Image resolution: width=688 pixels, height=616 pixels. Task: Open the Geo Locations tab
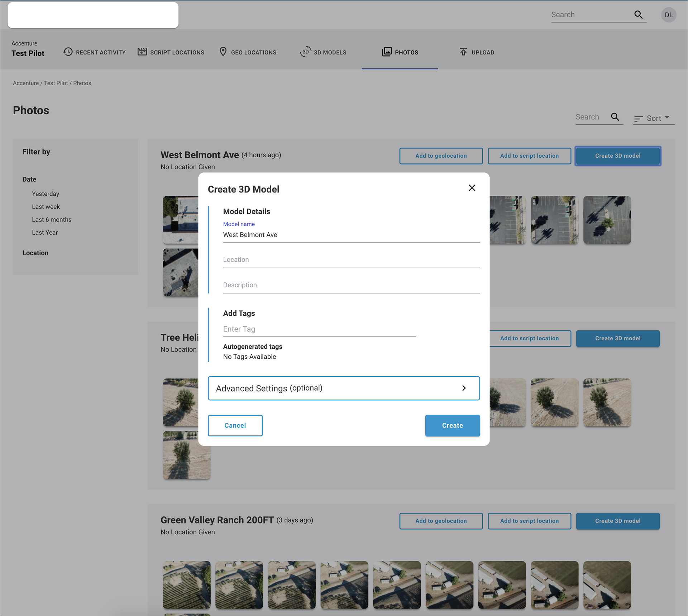248,52
